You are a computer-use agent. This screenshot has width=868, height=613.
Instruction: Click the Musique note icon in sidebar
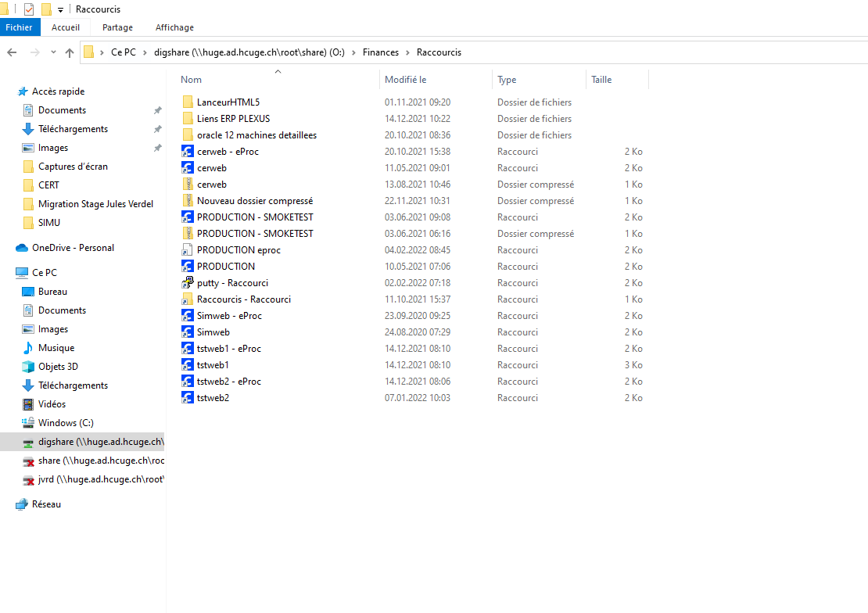point(28,348)
